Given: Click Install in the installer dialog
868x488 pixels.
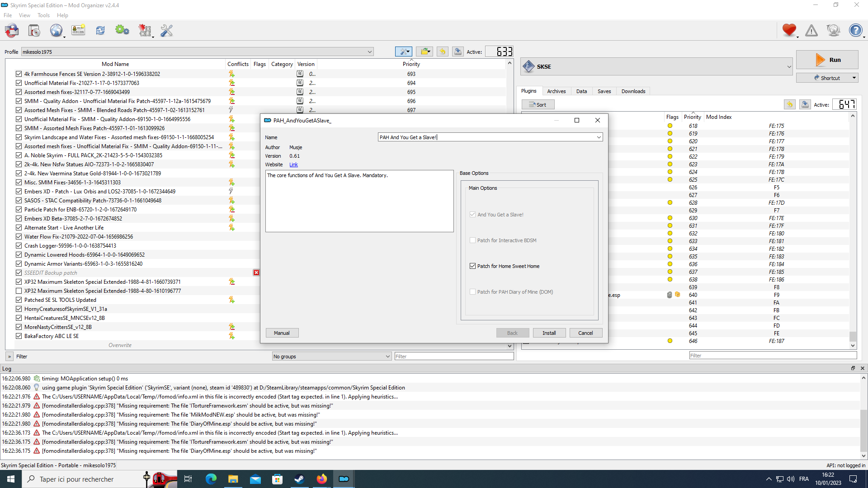Looking at the screenshot, I should tap(549, 333).
